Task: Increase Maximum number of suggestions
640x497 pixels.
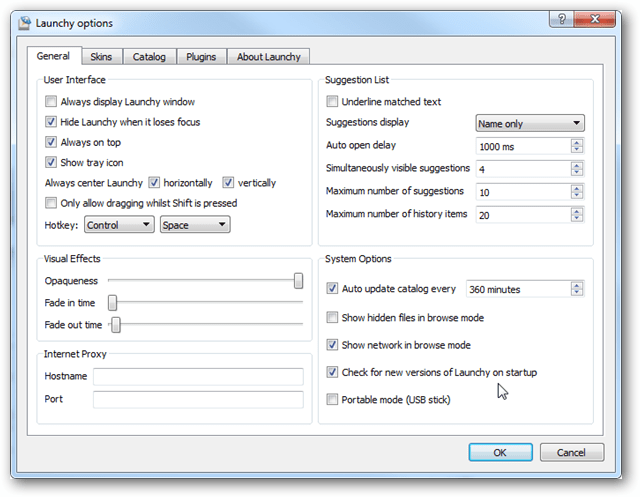Action: coord(577,188)
